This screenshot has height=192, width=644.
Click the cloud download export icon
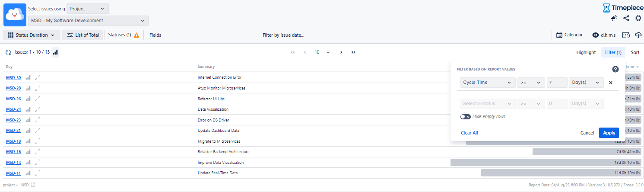(x=638, y=35)
